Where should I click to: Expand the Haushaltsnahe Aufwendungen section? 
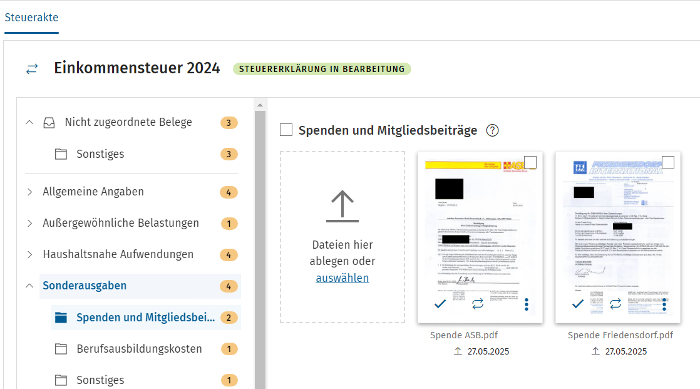pos(29,255)
